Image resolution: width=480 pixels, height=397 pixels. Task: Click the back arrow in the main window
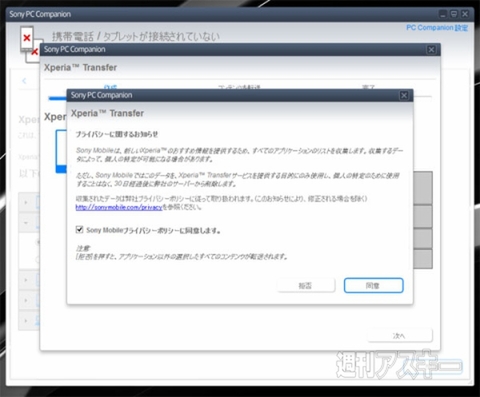click(x=24, y=81)
